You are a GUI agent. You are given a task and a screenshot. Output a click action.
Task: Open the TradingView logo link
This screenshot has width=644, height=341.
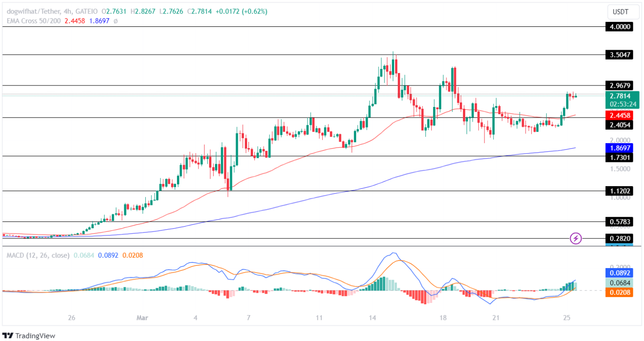29,335
